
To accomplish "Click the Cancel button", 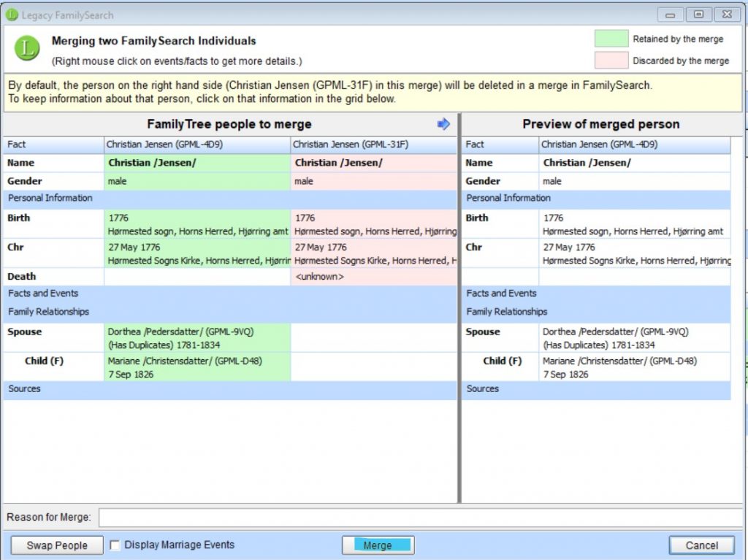I will (702, 545).
